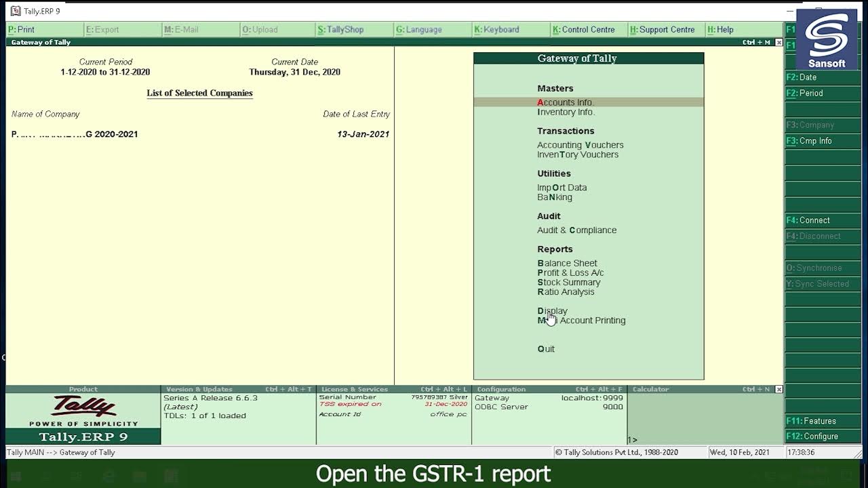Open the E-Mail top menu button
This screenshot has height=488, width=868.
point(201,30)
